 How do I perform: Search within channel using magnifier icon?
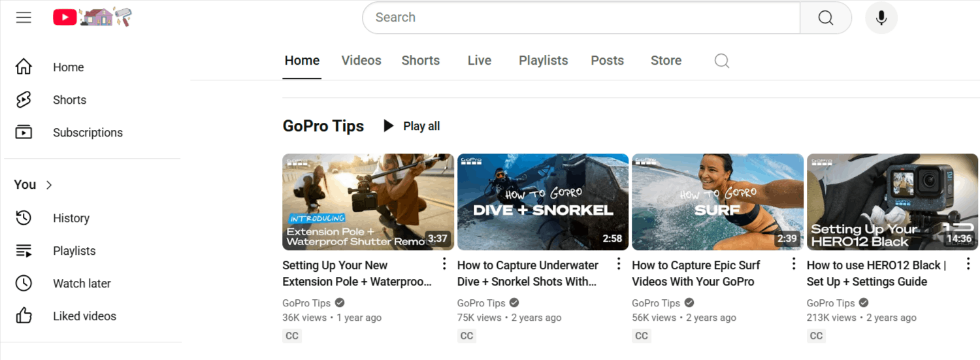coord(721,61)
